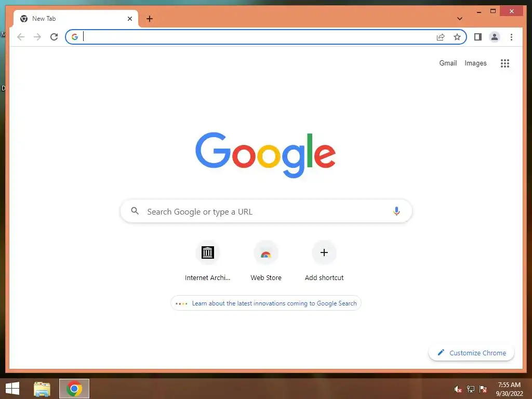Open the Internet Archive shortcut
Image resolution: width=532 pixels, height=399 pixels.
coord(208,261)
